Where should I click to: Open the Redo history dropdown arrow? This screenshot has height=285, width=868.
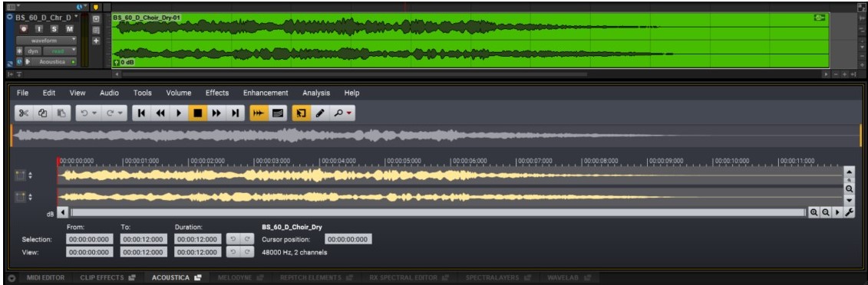point(120,113)
